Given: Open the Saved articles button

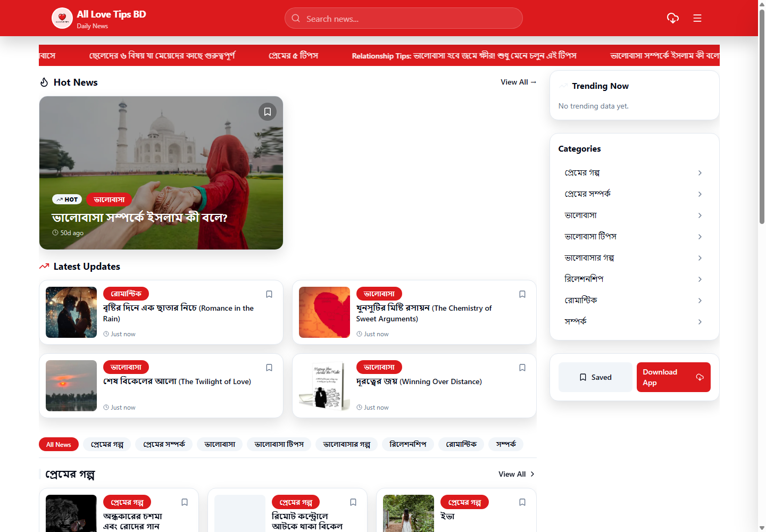Looking at the screenshot, I should click(x=595, y=377).
